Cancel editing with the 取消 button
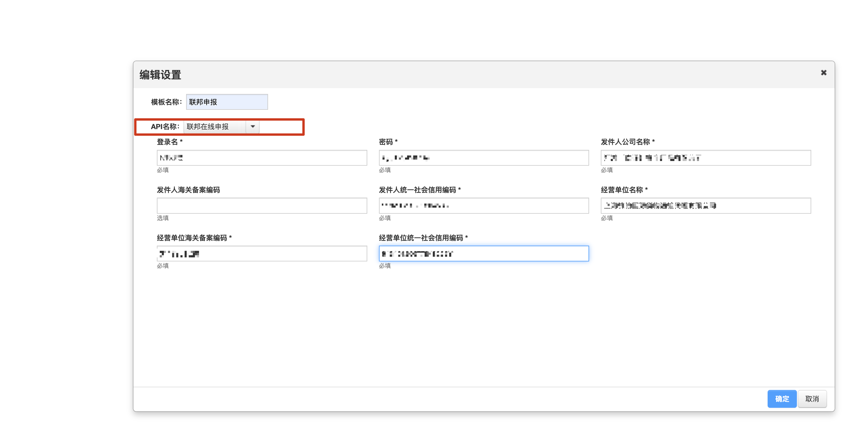This screenshot has height=428, width=868. (x=812, y=399)
